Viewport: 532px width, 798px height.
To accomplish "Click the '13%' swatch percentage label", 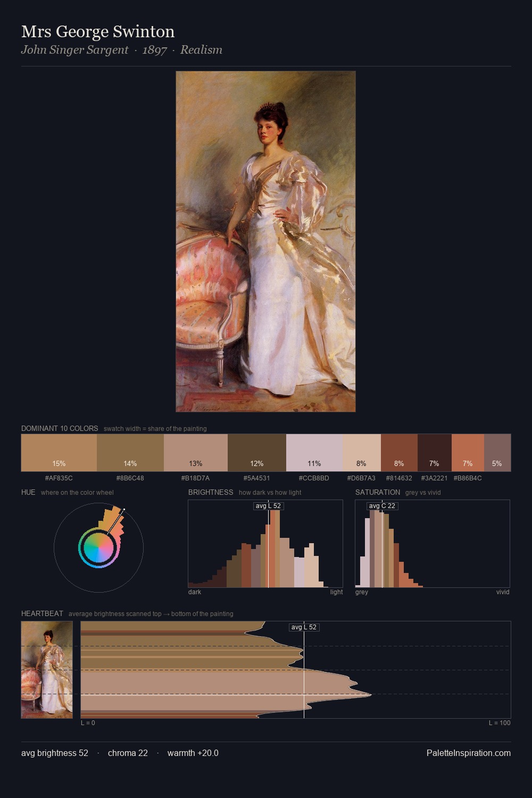I will [x=196, y=464].
